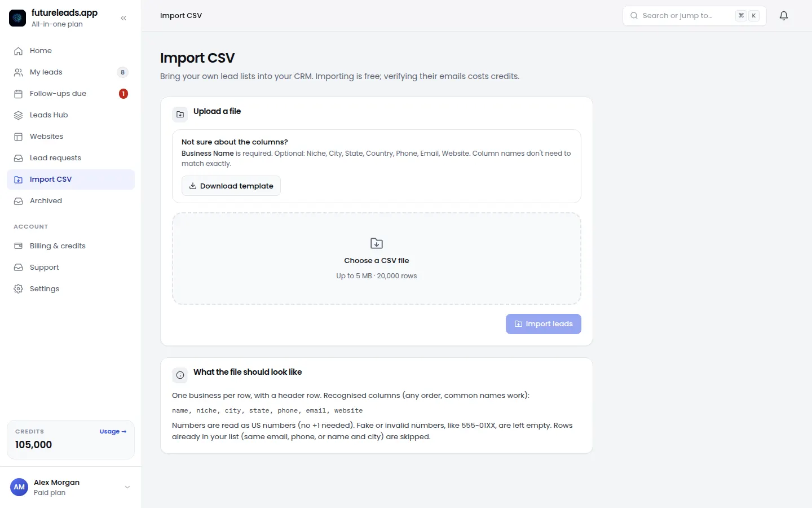Open the Home page

[70, 51]
